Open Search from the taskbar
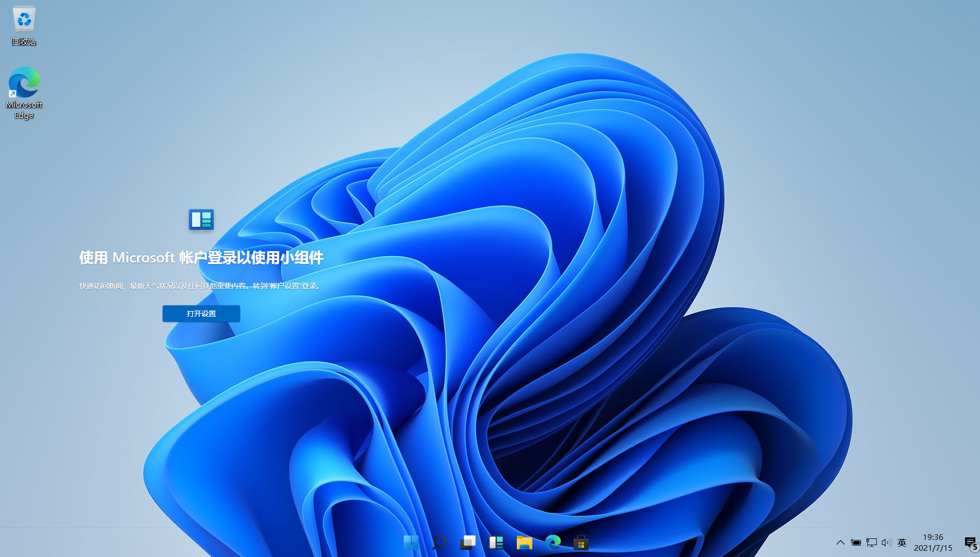This screenshot has height=557, width=980. pos(439,543)
